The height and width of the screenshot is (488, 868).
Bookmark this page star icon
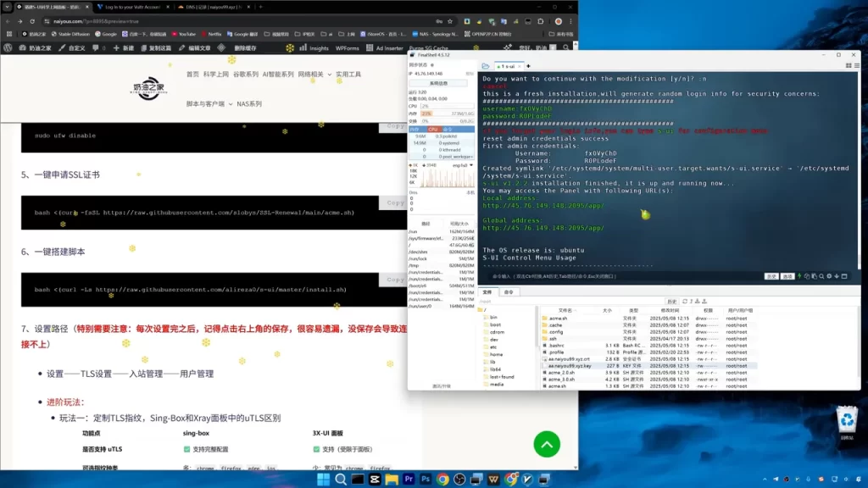pos(450,21)
